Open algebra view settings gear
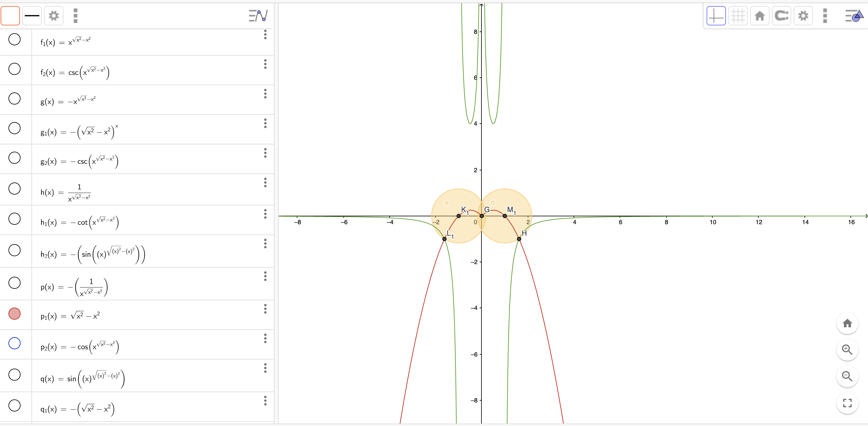The height and width of the screenshot is (426, 868). pos(53,15)
